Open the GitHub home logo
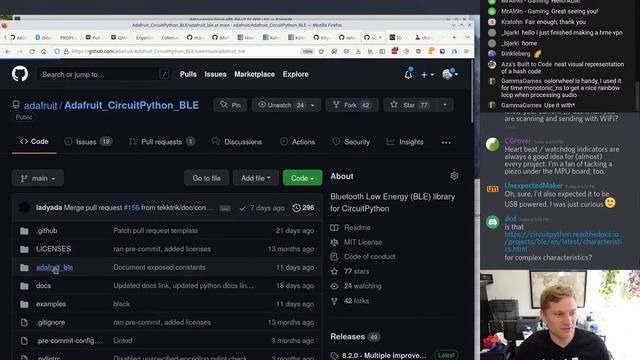 click(20, 74)
